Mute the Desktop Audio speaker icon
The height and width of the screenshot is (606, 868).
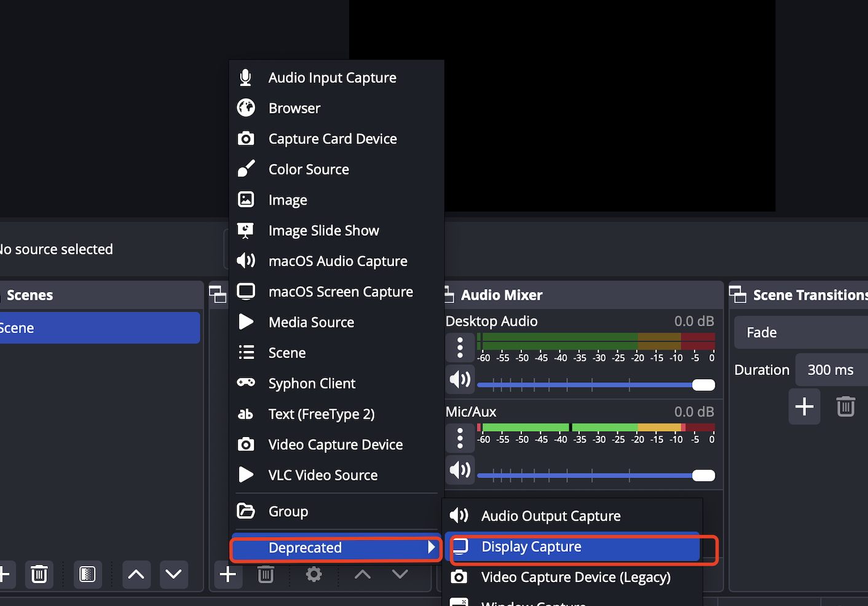pos(460,380)
